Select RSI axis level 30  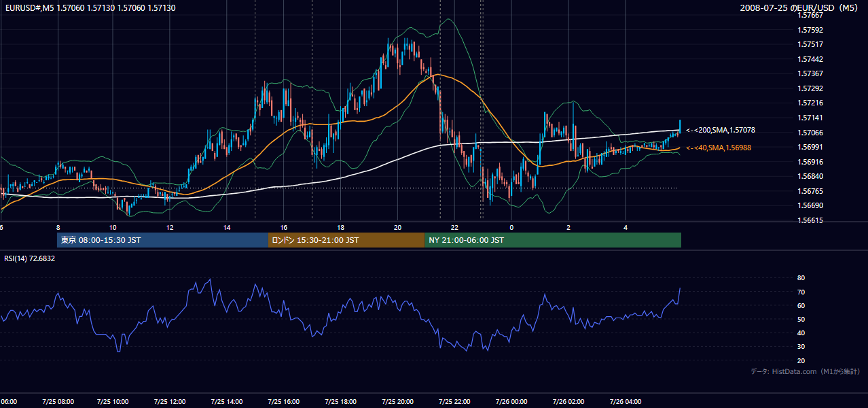[x=801, y=347]
